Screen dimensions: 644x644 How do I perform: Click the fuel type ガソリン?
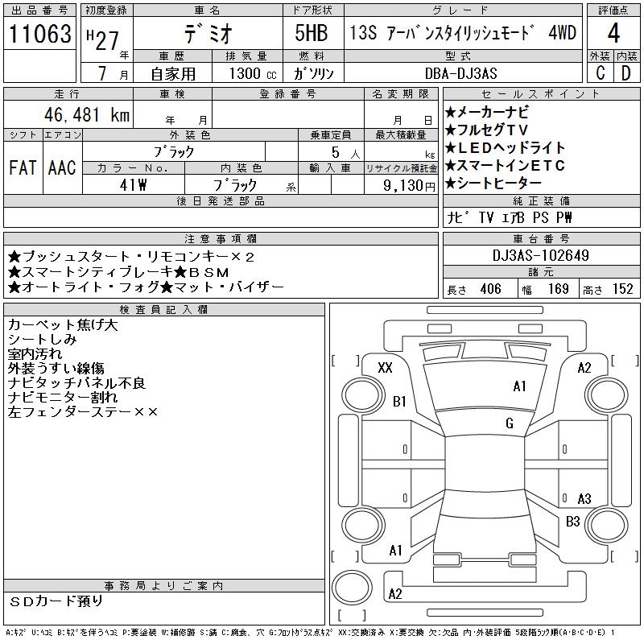coord(313,73)
